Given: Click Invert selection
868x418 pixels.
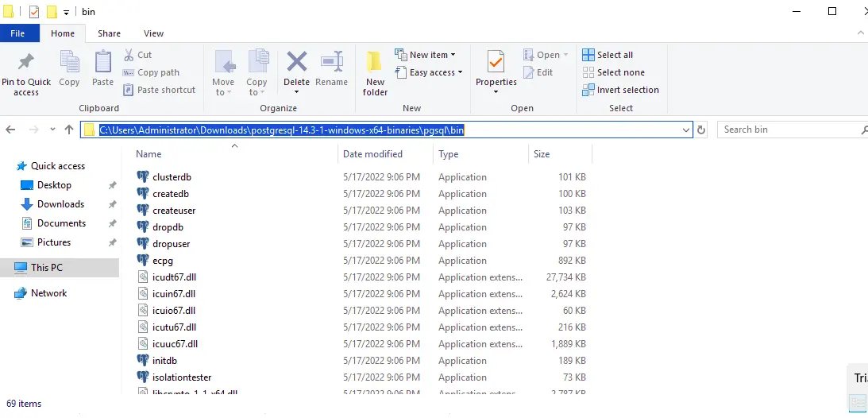Looking at the screenshot, I should pos(620,90).
